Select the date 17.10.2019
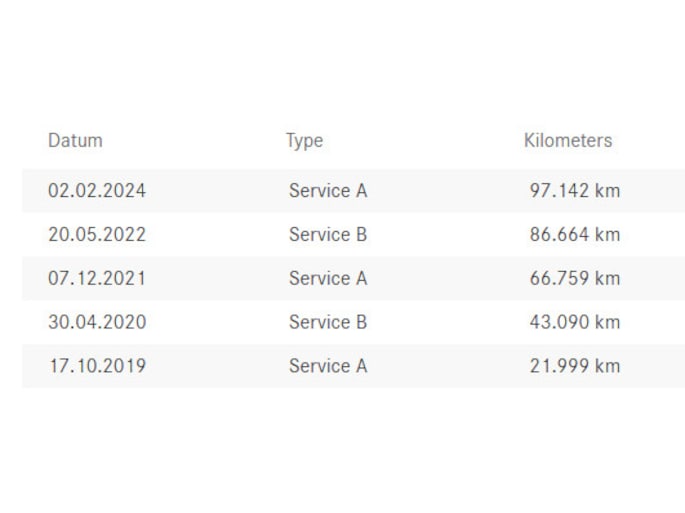Screen dimensions: 685x513 (97, 366)
